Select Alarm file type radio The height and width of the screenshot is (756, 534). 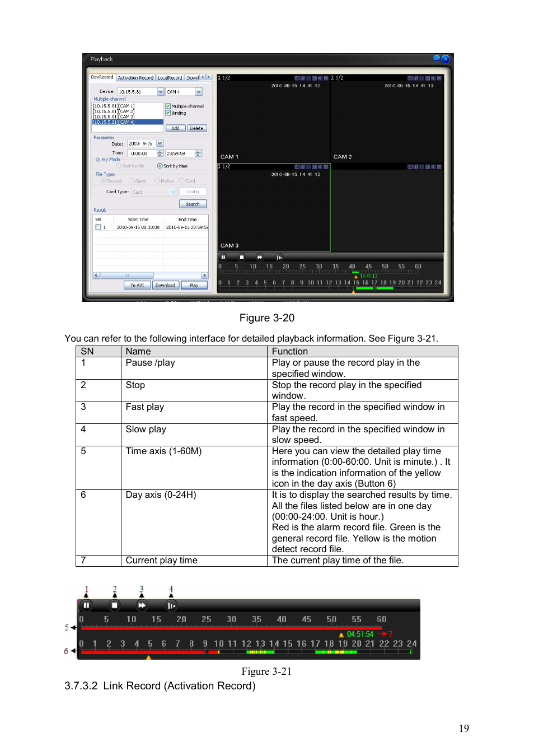coord(131,181)
